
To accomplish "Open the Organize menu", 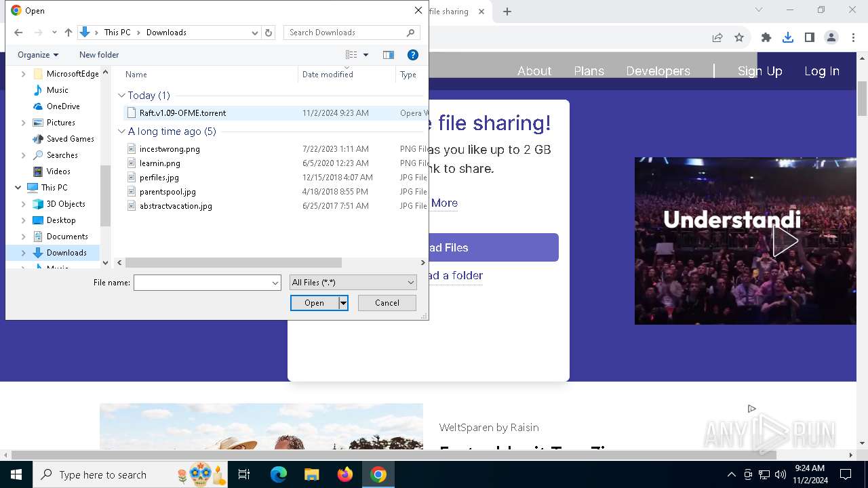I will pos(38,55).
